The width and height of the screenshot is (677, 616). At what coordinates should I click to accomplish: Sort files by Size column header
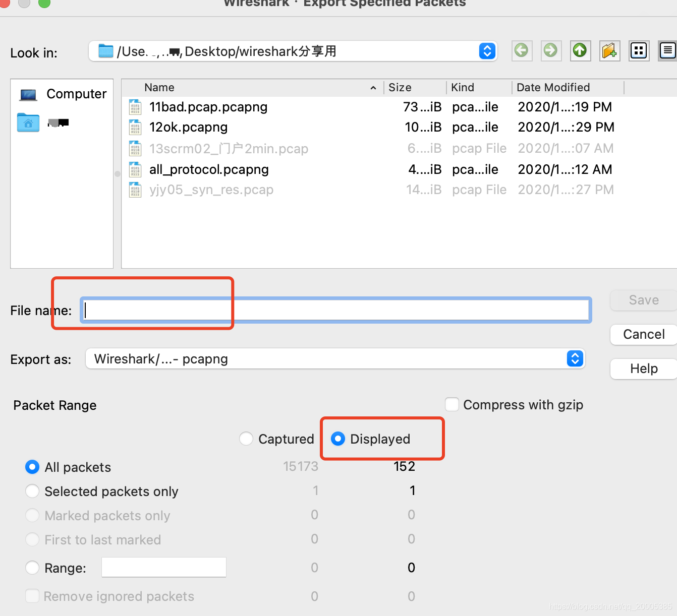point(415,87)
